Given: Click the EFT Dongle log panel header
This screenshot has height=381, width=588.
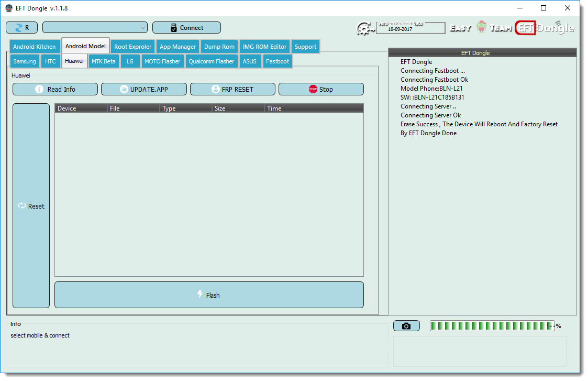Looking at the screenshot, I should click(x=482, y=52).
